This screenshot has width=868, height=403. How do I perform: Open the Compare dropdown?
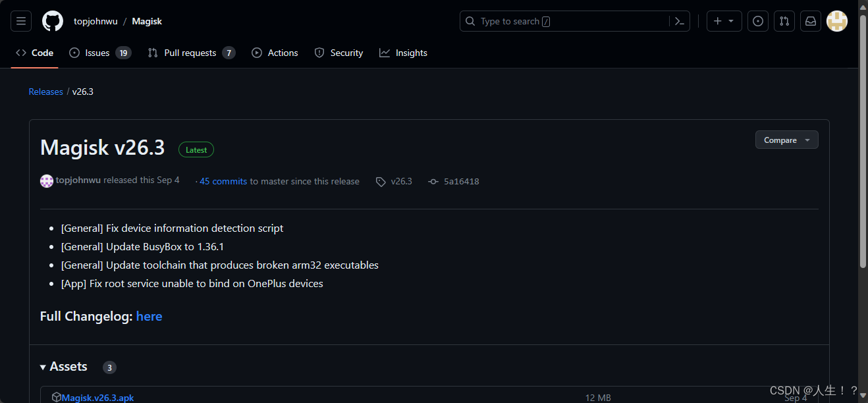[x=787, y=140]
